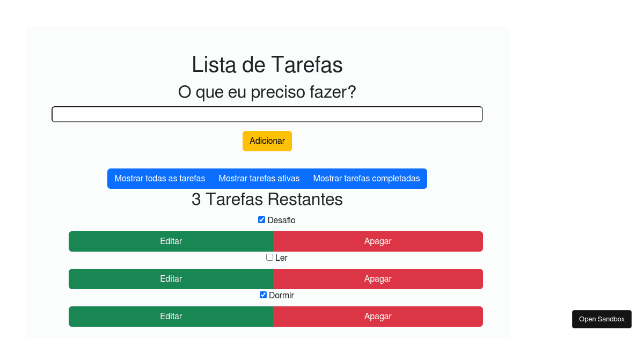The image size is (644, 338).
Task: Click Apagar for the Ler task
Action: pyautogui.click(x=378, y=278)
